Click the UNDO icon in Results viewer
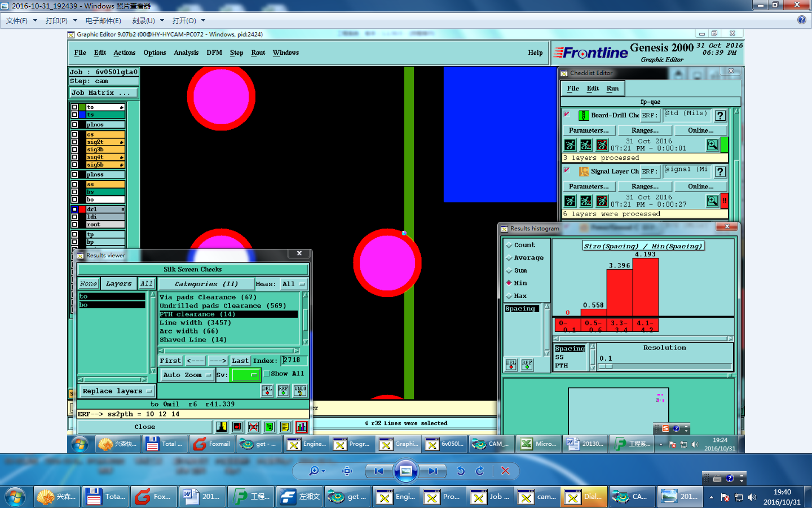 coord(300,391)
